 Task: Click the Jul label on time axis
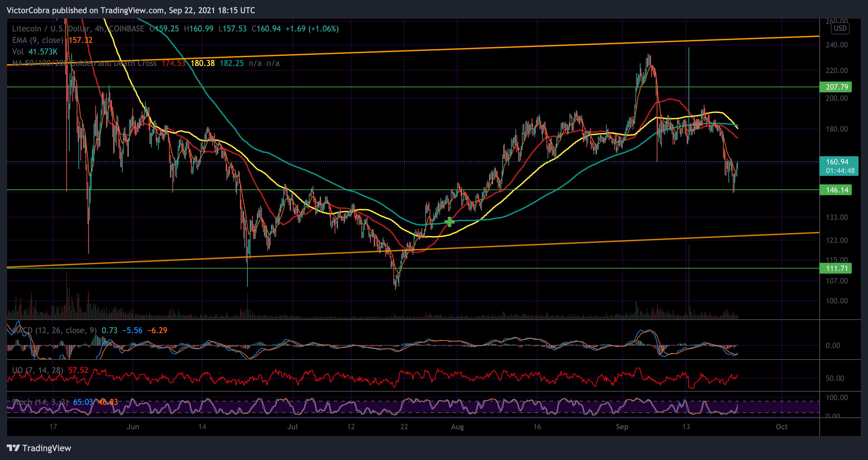tap(292, 427)
